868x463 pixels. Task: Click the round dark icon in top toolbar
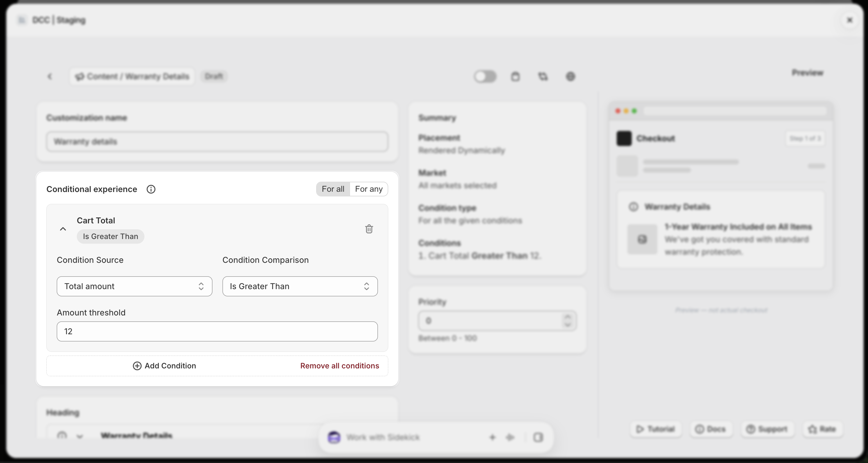571,76
